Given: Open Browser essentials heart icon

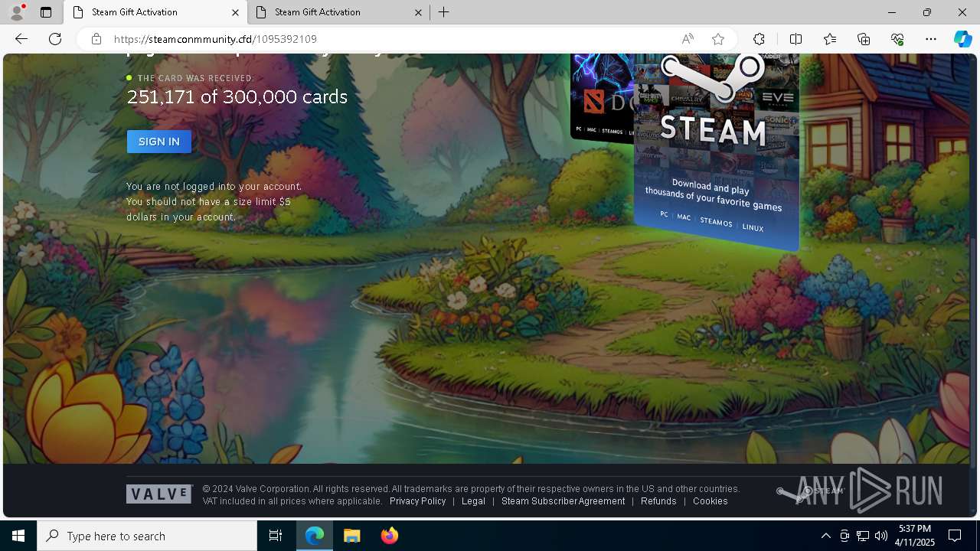Looking at the screenshot, I should 897,39.
